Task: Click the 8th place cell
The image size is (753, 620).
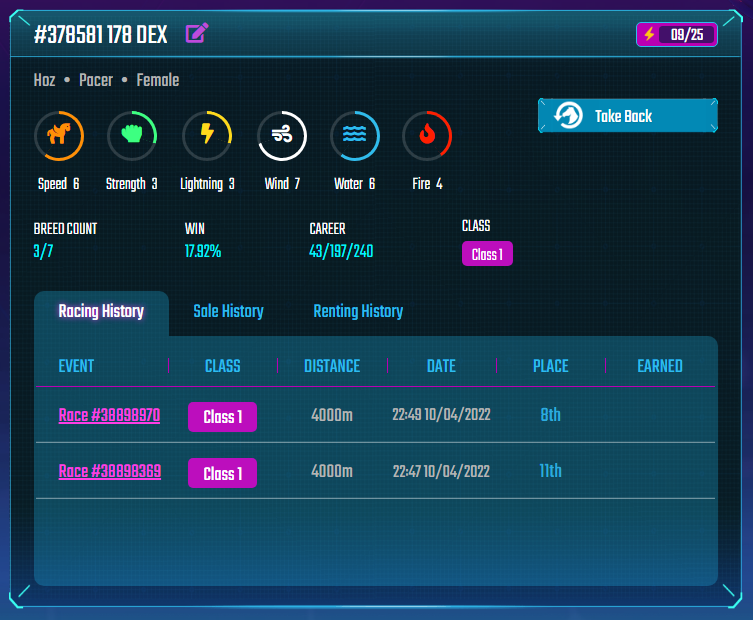Action: [550, 414]
